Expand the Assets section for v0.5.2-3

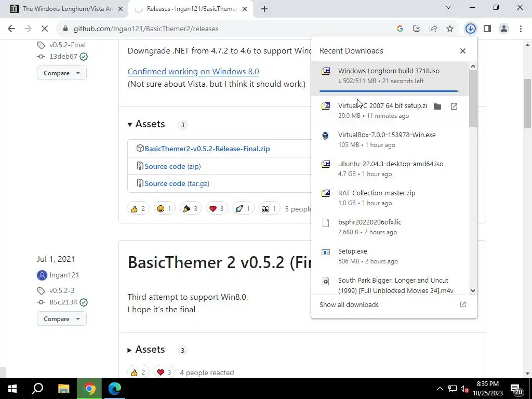[146, 350]
